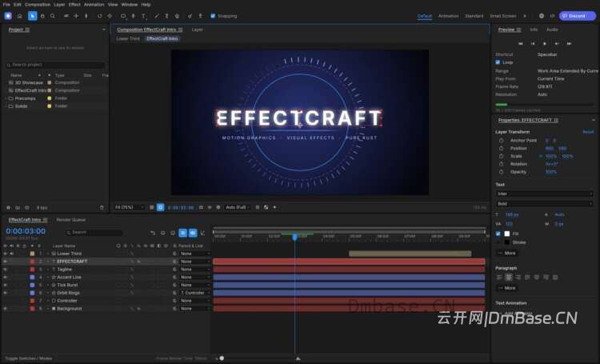Open the Composition menu
This screenshot has width=600, height=364.
(38, 5)
